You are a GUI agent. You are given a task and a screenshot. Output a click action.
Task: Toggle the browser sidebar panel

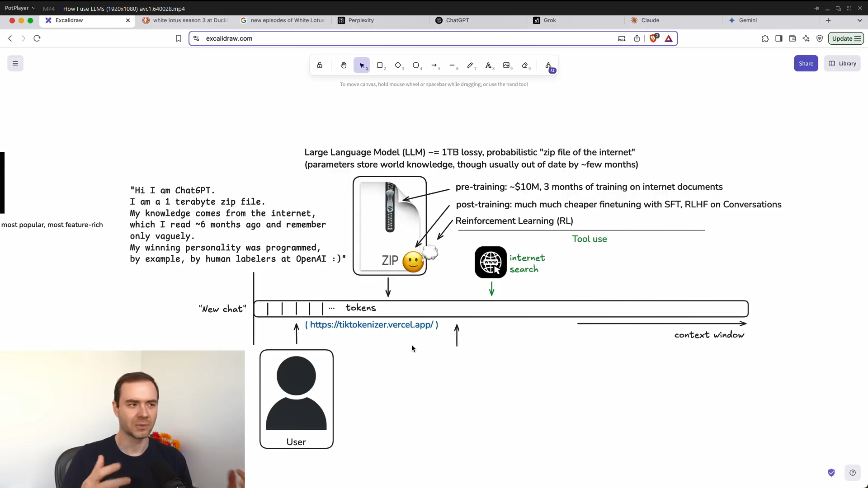[778, 38]
